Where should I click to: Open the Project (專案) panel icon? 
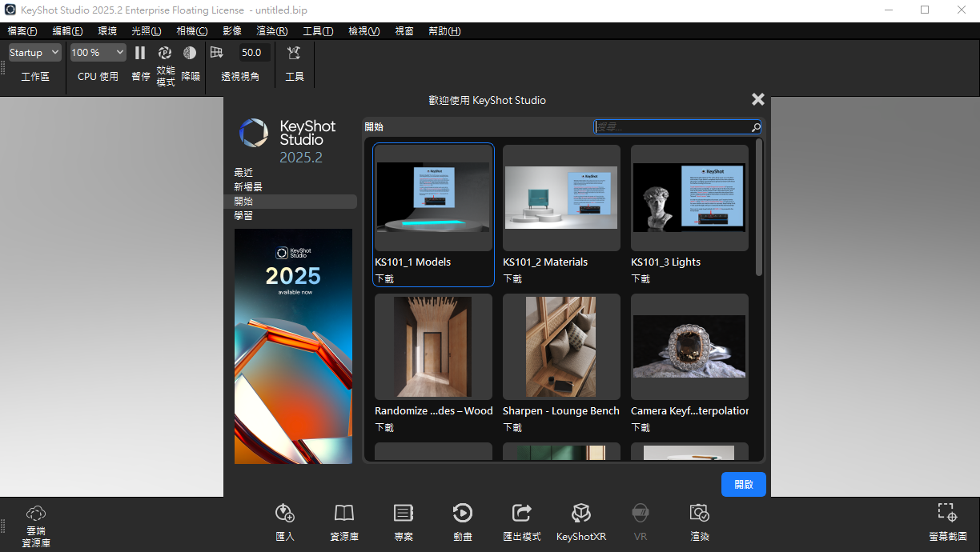pyautogui.click(x=404, y=513)
